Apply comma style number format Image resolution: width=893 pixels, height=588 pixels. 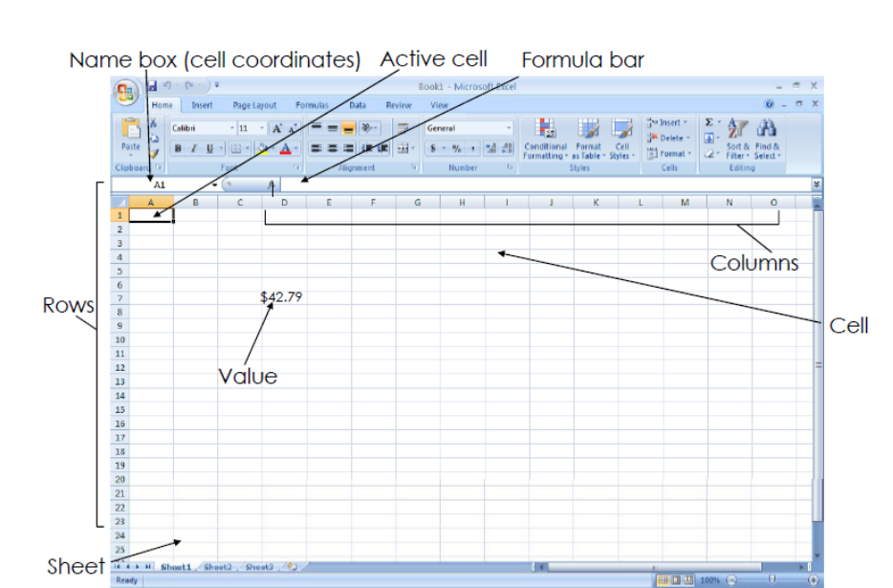[472, 149]
